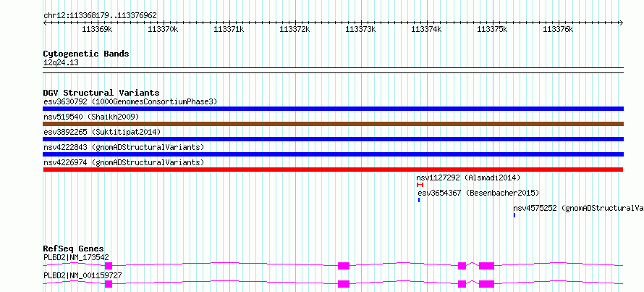The width and height of the screenshot is (644, 292).
Task: Select the small red nsv1127292 variant marker
Action: 420,185
